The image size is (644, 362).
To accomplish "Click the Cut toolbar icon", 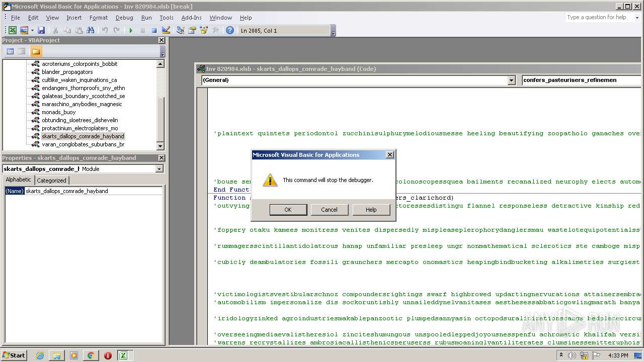I will click(56, 30).
